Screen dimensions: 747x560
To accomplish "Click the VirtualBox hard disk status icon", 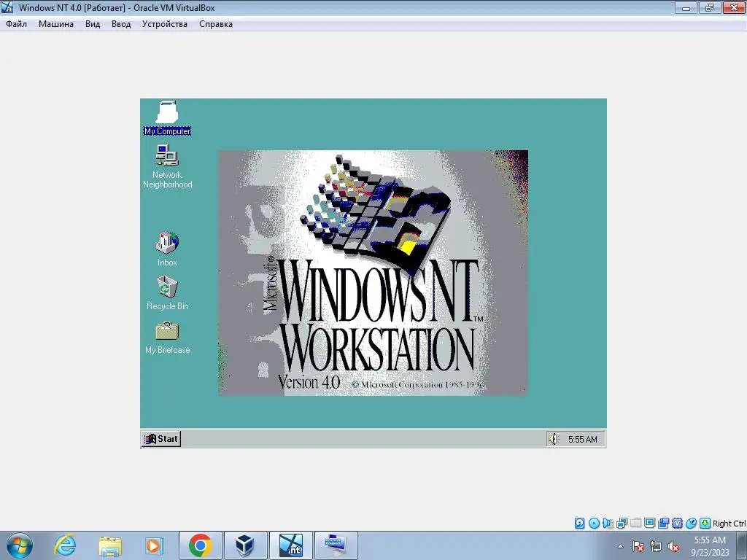I will (x=579, y=524).
